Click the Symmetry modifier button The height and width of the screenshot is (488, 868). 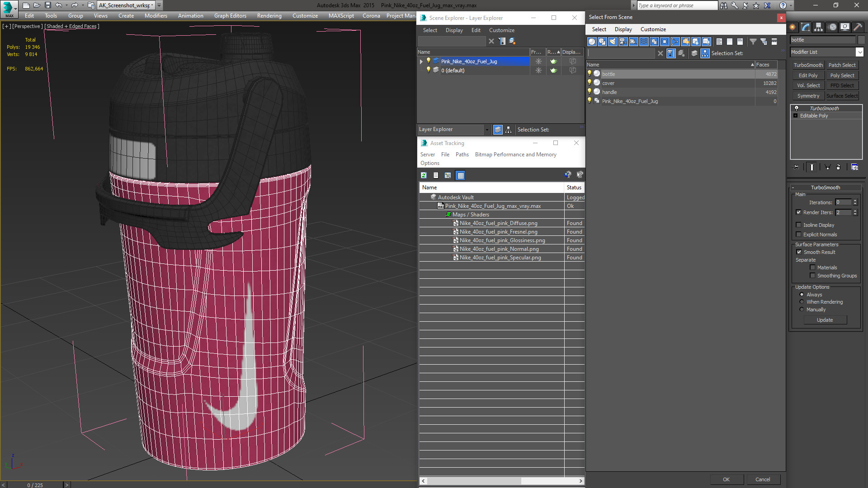(808, 96)
